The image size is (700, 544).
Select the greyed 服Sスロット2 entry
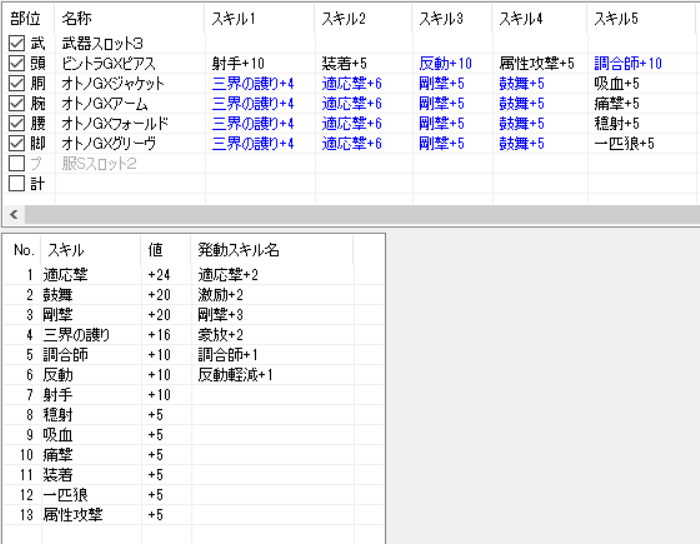(x=99, y=164)
